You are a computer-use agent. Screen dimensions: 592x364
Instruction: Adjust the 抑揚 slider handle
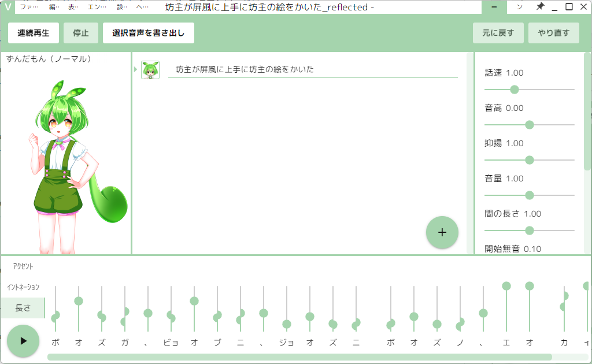click(530, 160)
